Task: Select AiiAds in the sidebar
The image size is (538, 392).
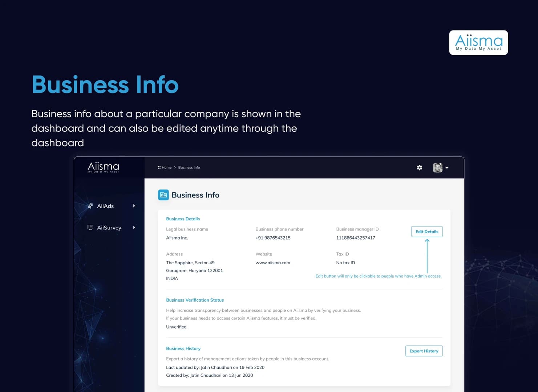Action: coord(105,206)
